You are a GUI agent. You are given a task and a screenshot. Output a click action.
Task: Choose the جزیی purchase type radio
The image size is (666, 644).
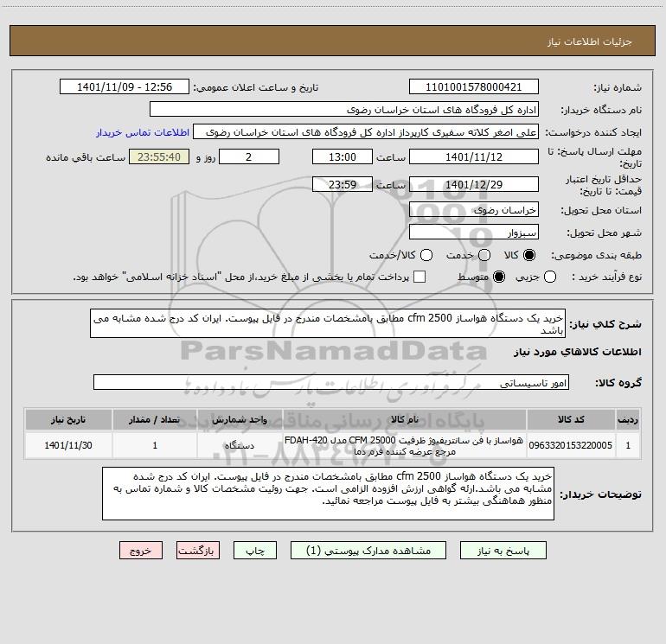point(549,277)
